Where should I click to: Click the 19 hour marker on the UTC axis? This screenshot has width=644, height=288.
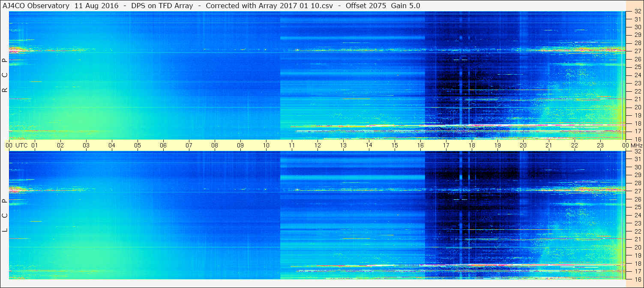pos(497,146)
